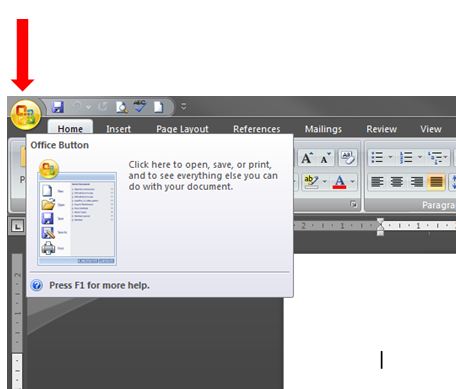Open Print Preview from Quick Access toolbar

pyautogui.click(x=122, y=107)
